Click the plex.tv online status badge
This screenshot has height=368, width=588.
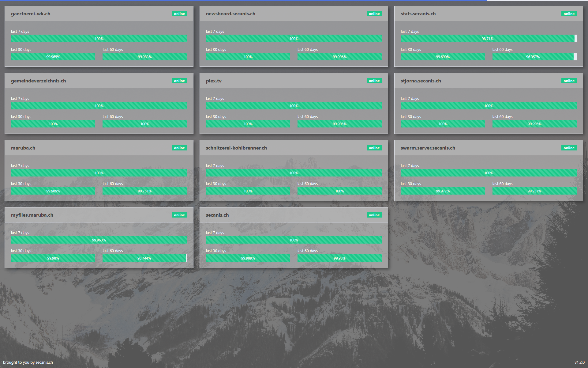point(374,81)
